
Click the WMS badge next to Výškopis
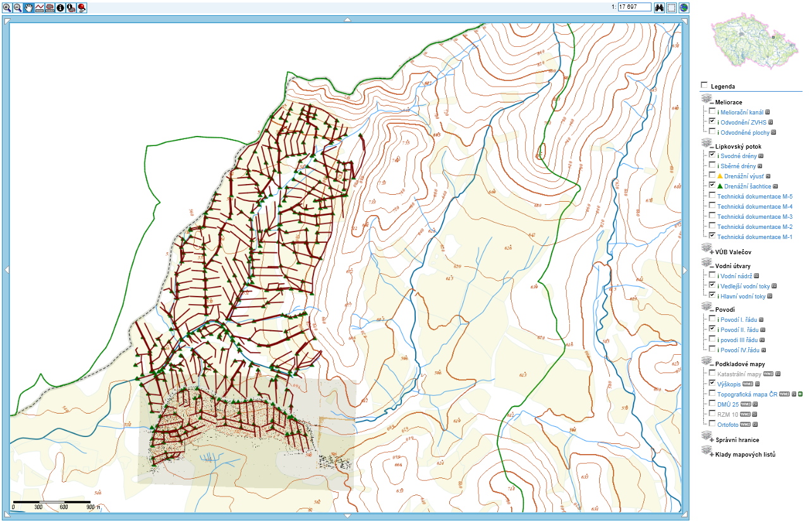pos(747,384)
